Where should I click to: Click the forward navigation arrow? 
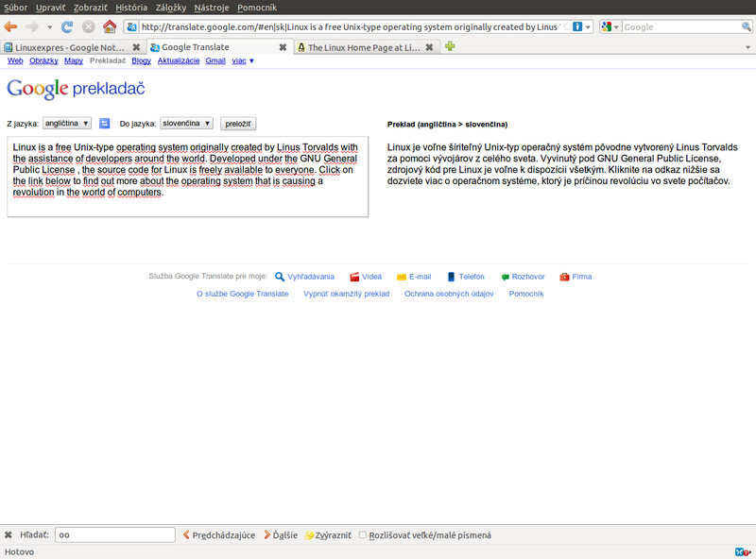pyautogui.click(x=32, y=27)
